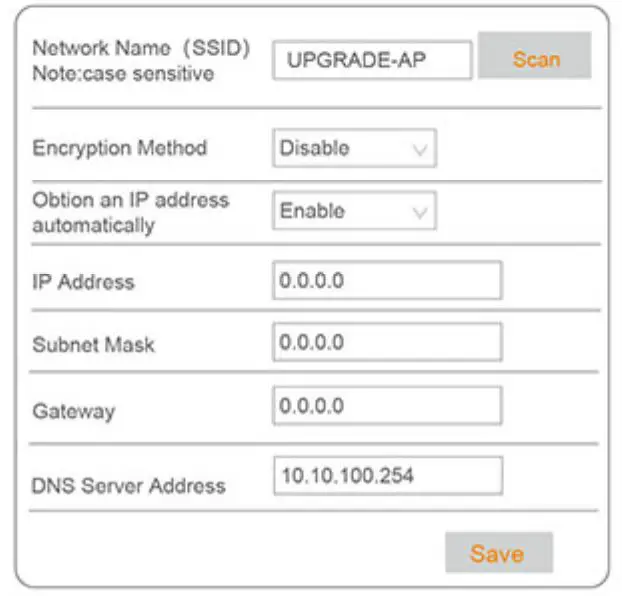Click into the IP Address field
Image resolution: width=622 pixels, height=596 pixels.
(386, 281)
